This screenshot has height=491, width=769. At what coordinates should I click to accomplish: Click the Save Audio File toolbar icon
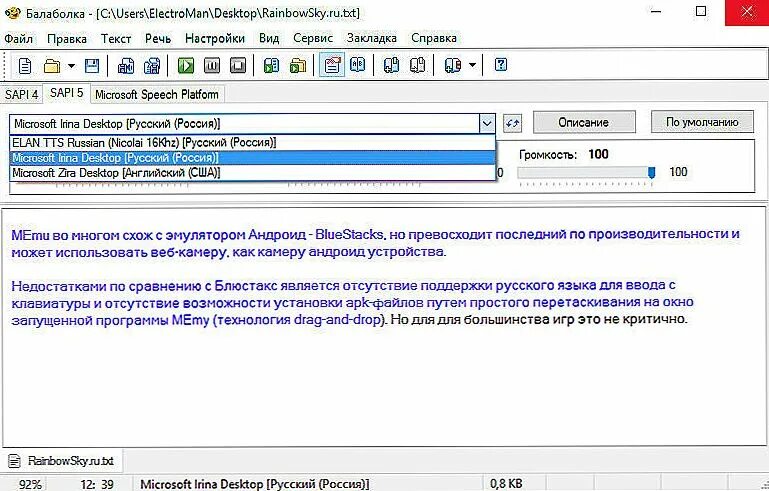[x=126, y=65]
